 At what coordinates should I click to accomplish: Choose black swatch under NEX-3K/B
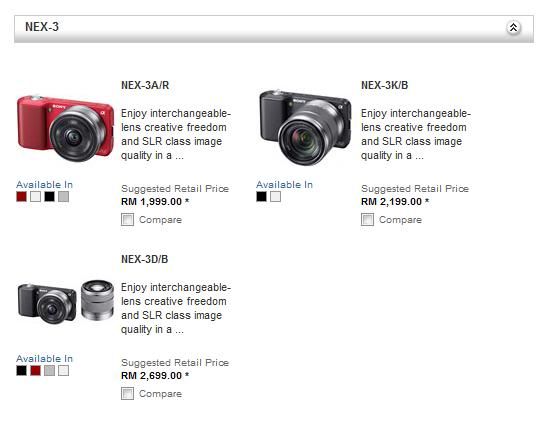[262, 196]
